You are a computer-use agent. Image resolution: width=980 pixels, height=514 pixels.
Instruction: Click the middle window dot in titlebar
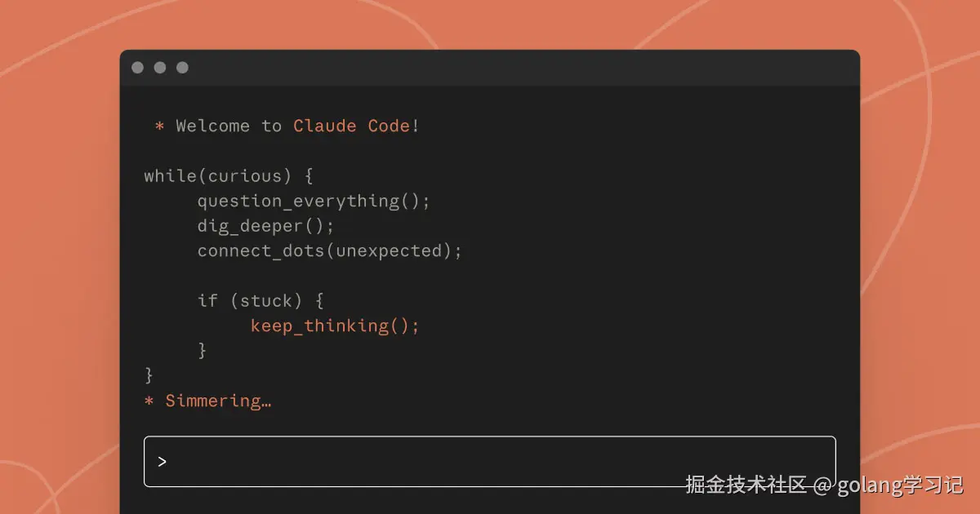pyautogui.click(x=160, y=68)
